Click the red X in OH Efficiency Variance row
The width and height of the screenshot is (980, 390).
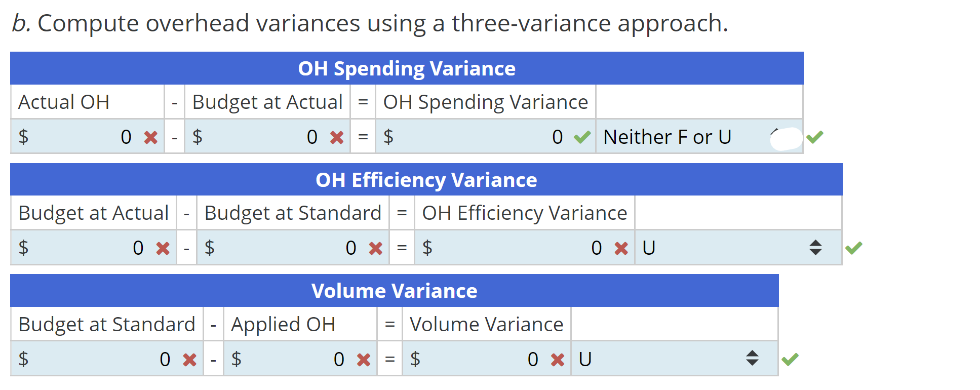pyautogui.click(x=619, y=248)
